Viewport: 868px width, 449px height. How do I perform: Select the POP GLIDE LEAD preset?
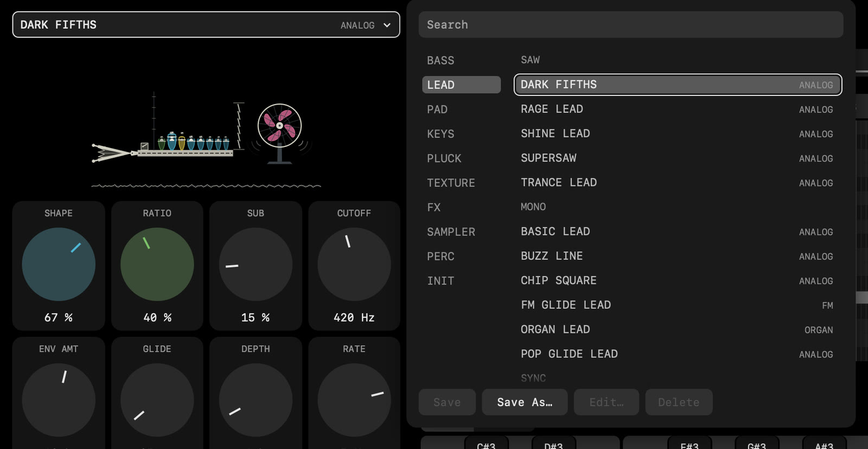[678, 354]
